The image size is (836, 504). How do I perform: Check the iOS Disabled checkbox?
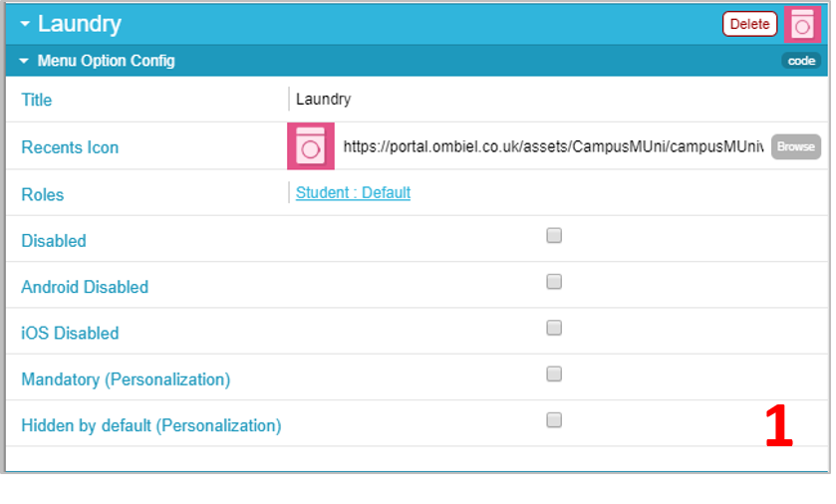pos(554,328)
